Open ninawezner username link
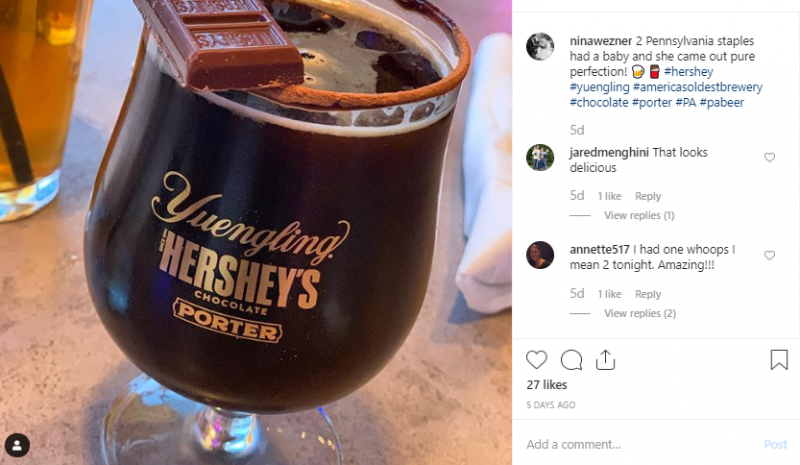800x465 pixels. pos(601,41)
